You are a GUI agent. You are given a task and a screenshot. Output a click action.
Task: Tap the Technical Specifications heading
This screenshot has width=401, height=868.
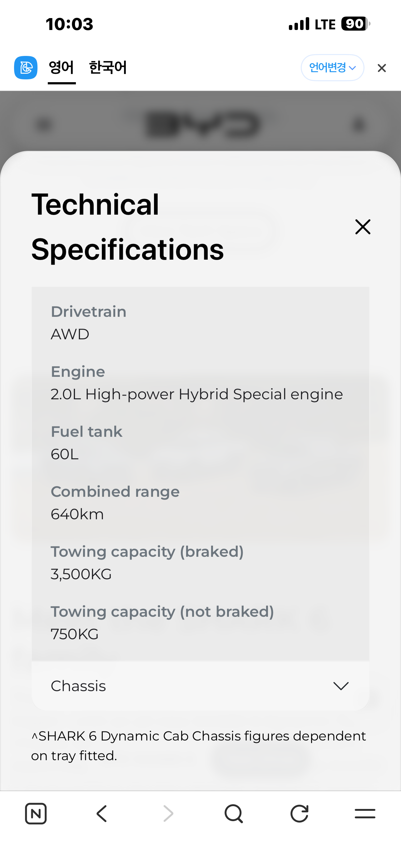click(x=128, y=227)
